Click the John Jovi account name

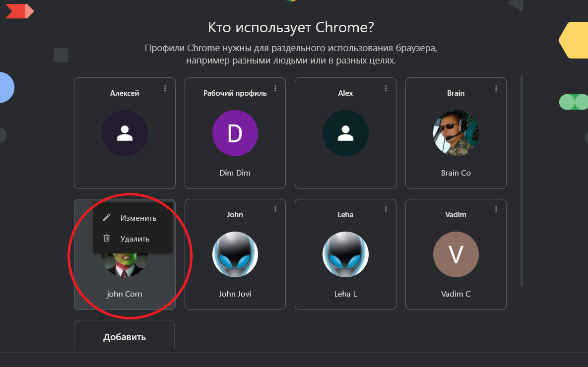click(235, 294)
